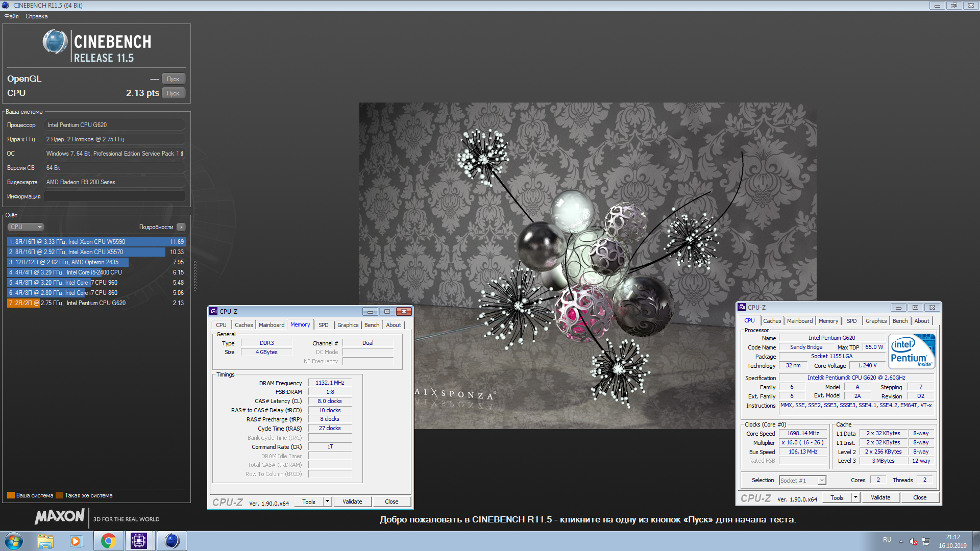Click Close in right CPU-Z window

(920, 497)
